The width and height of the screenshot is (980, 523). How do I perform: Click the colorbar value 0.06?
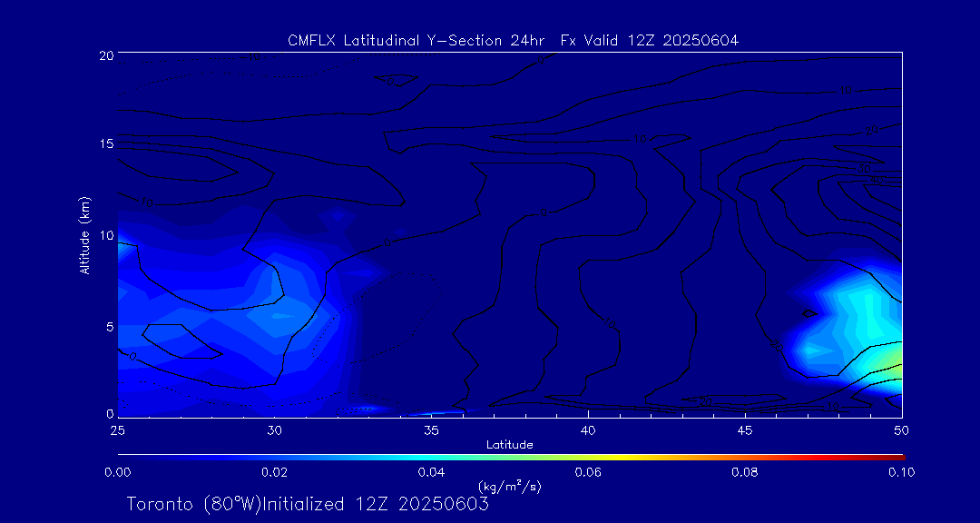pyautogui.click(x=589, y=472)
